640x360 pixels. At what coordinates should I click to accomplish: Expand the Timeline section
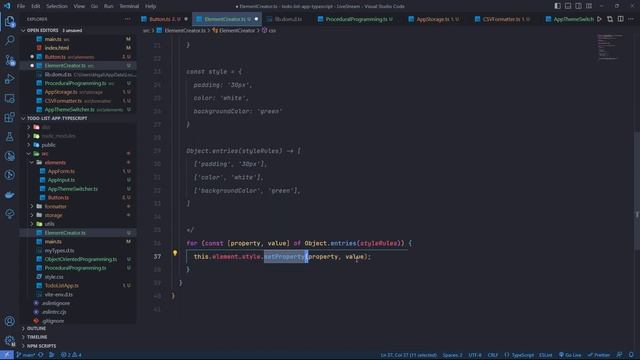(x=37, y=337)
